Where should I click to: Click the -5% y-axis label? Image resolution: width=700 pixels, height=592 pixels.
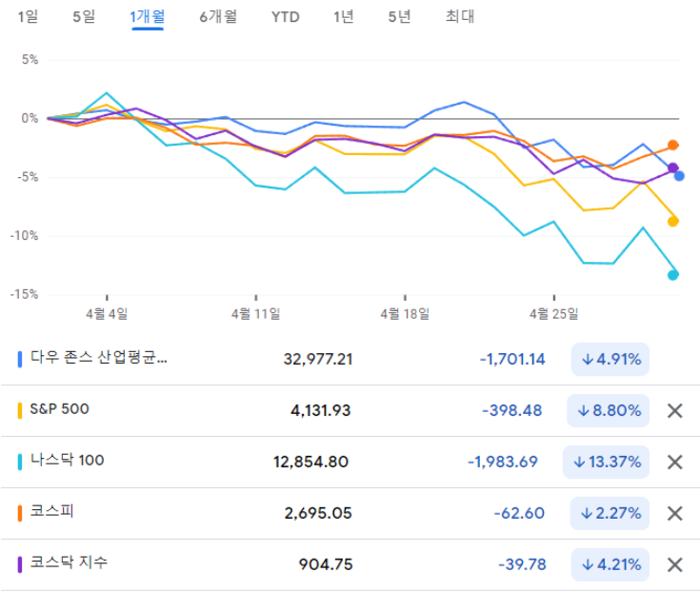pyautogui.click(x=28, y=177)
